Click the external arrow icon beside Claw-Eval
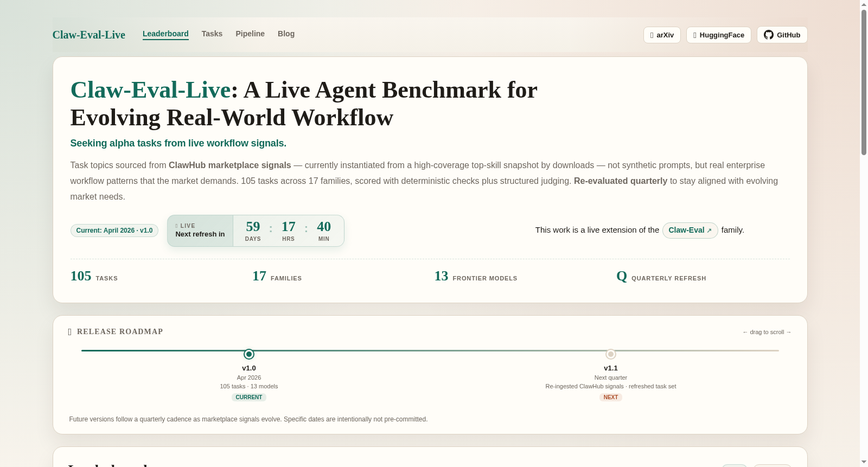Screen dimensions: 868x467 pyautogui.click(x=709, y=231)
